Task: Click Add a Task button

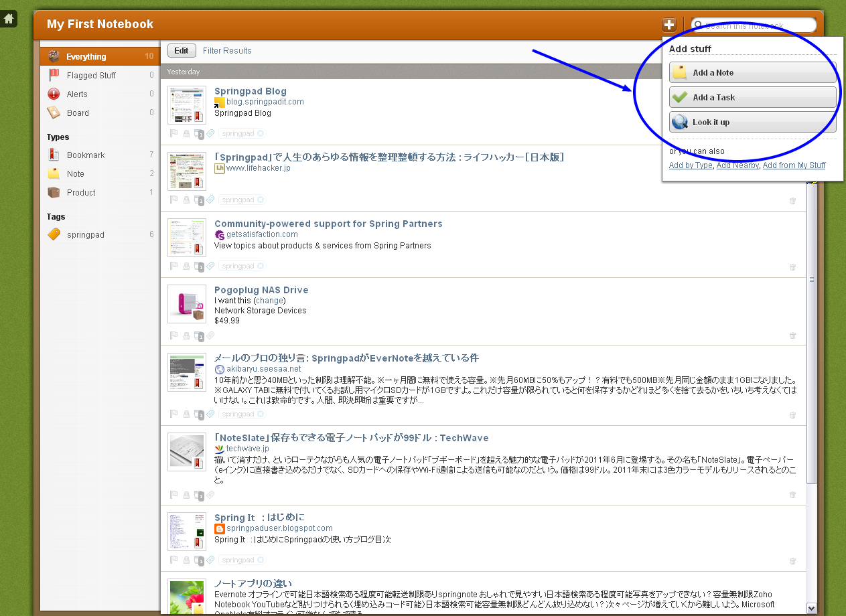Action: [752, 97]
